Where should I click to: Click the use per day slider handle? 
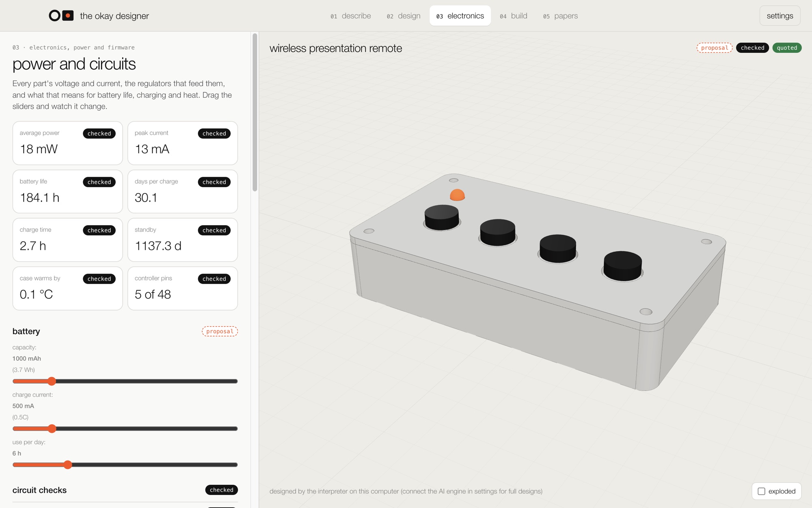(x=68, y=465)
